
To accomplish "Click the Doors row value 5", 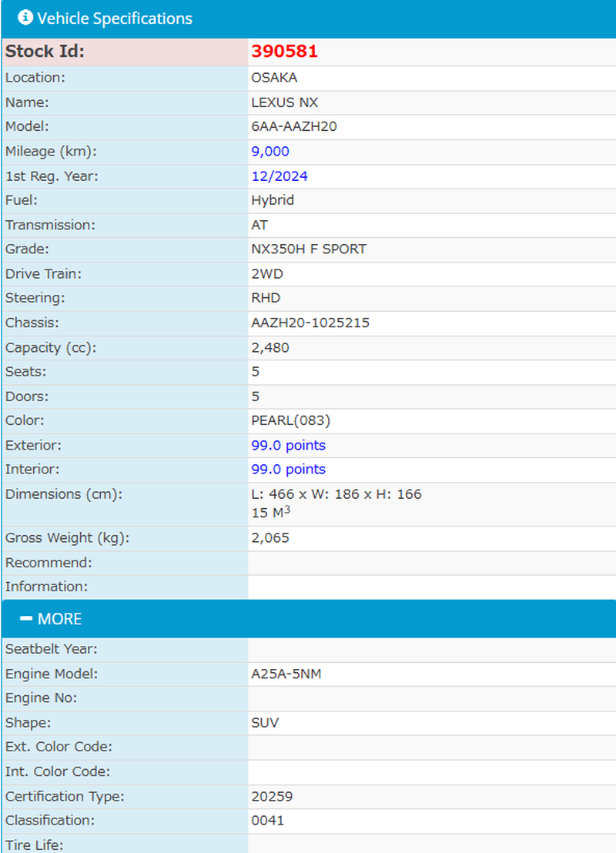I will 256,396.
